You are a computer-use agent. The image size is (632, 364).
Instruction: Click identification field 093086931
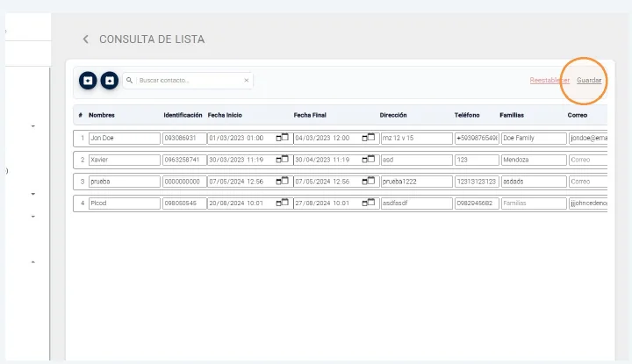tap(184, 138)
